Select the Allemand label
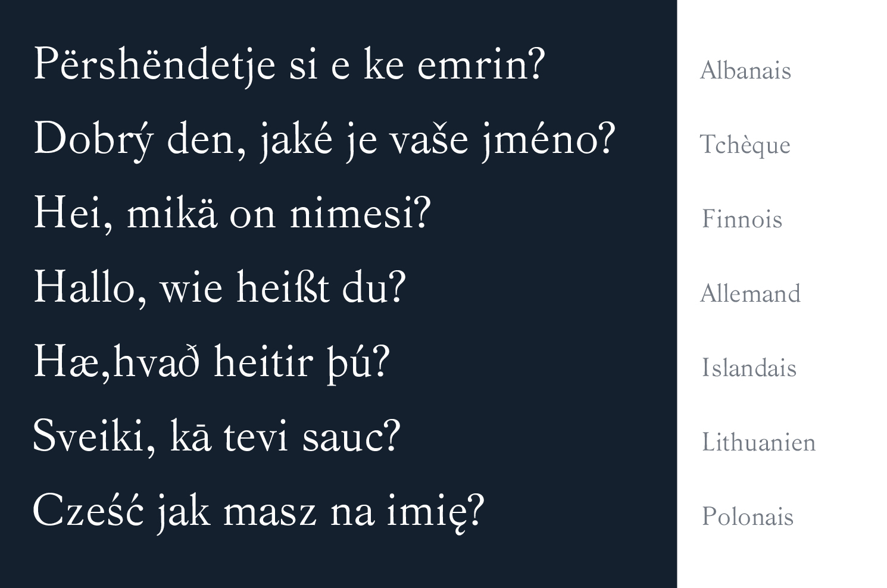The image size is (887, 588). pyautogui.click(x=750, y=293)
